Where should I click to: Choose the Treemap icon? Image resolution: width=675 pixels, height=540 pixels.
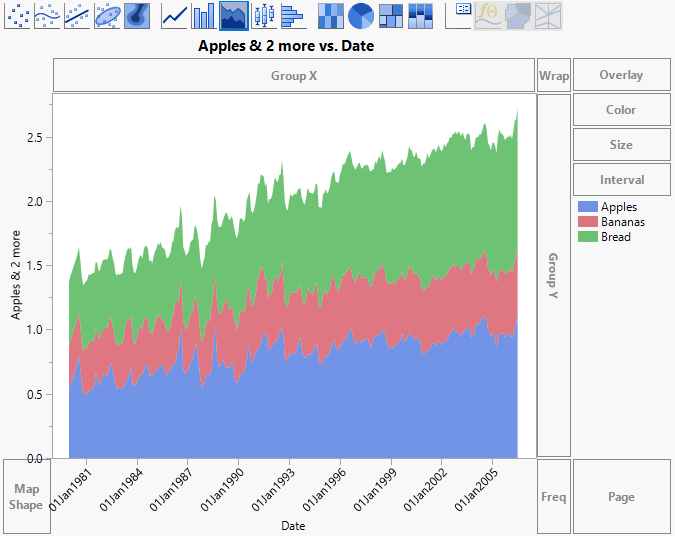pyautogui.click(x=391, y=15)
